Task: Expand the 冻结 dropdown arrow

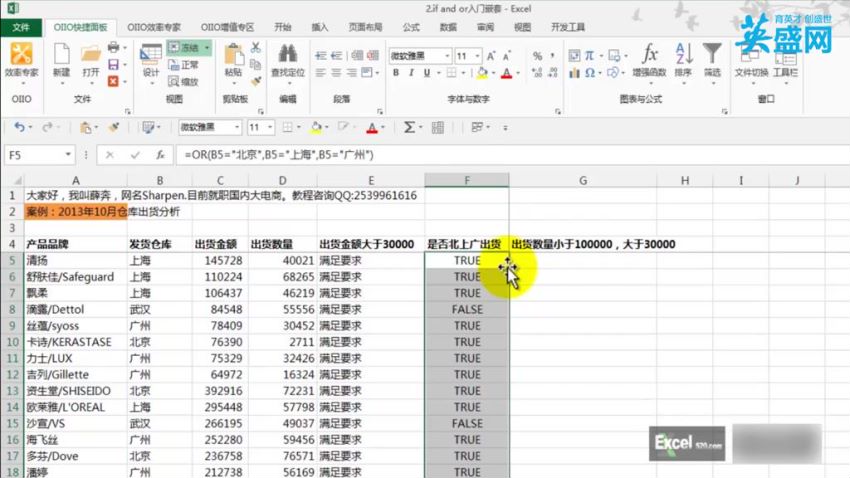Action: click(207, 48)
